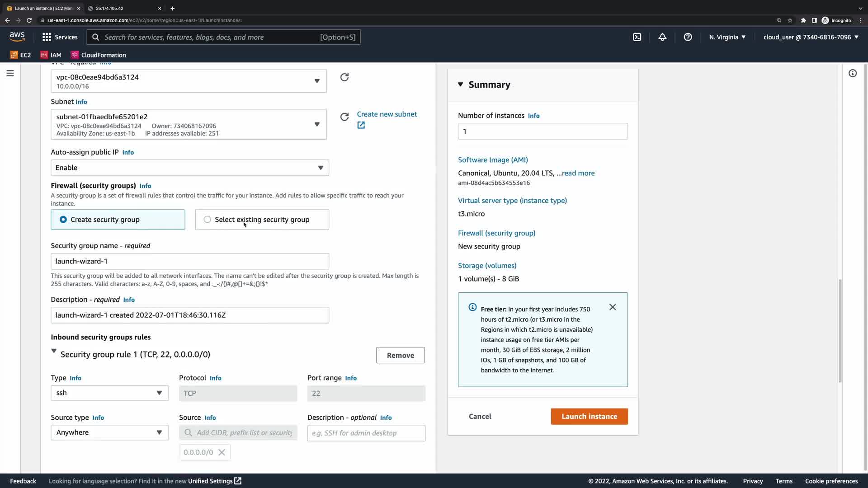Open the Source type Anywhere dropdown
868x488 pixels.
pos(109,432)
